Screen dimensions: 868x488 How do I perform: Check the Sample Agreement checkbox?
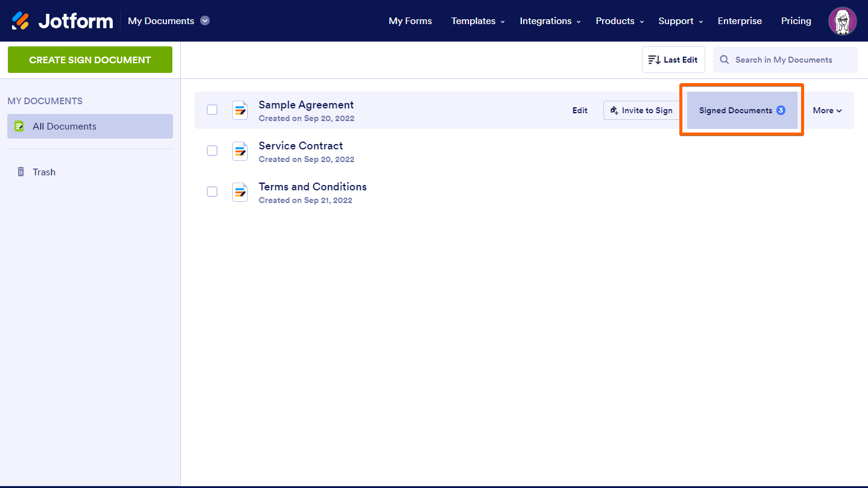[x=212, y=110]
